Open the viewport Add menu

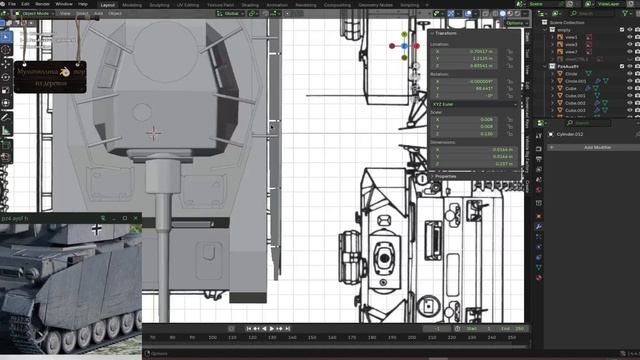tap(98, 13)
